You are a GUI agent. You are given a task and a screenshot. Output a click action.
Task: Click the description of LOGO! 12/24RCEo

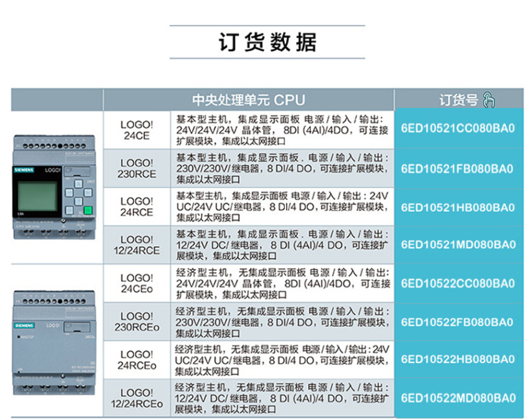click(x=282, y=398)
